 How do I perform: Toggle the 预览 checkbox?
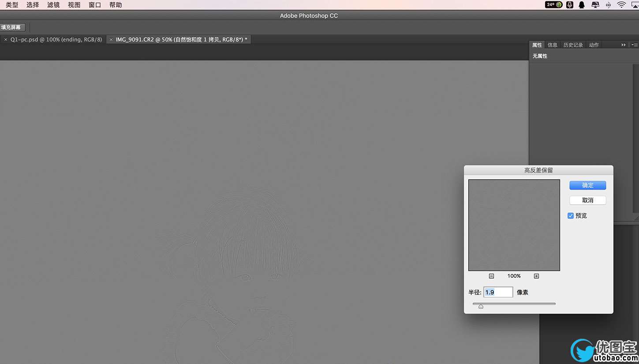click(571, 216)
